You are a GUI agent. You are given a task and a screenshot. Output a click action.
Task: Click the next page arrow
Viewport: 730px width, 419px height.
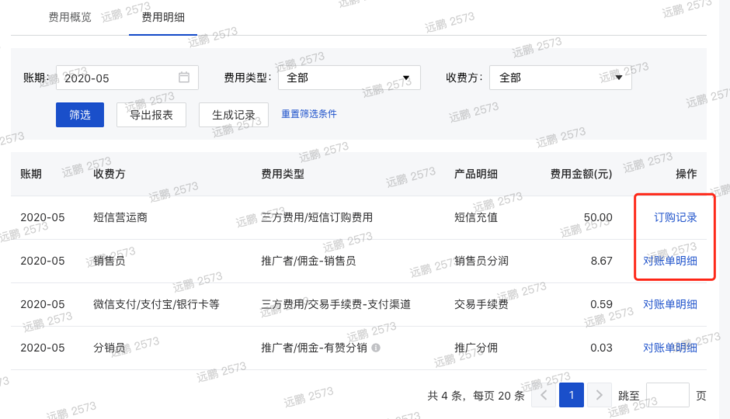(x=598, y=395)
